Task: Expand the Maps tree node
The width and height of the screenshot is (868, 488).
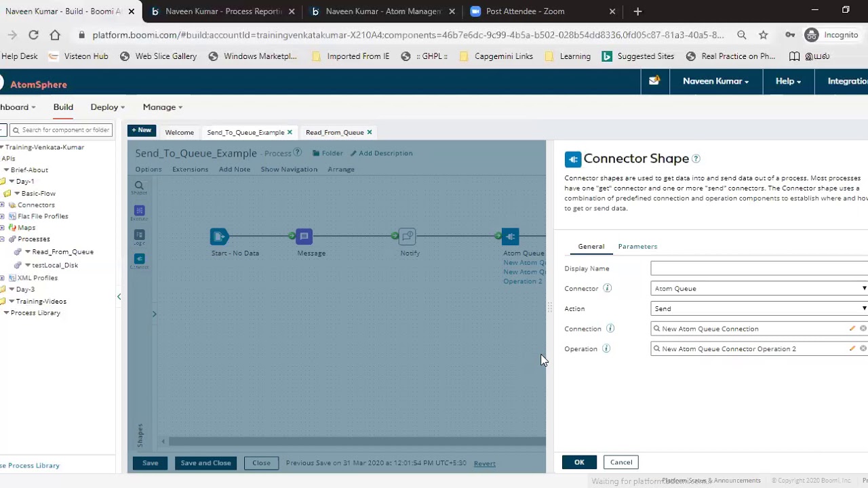Action: coord(3,228)
